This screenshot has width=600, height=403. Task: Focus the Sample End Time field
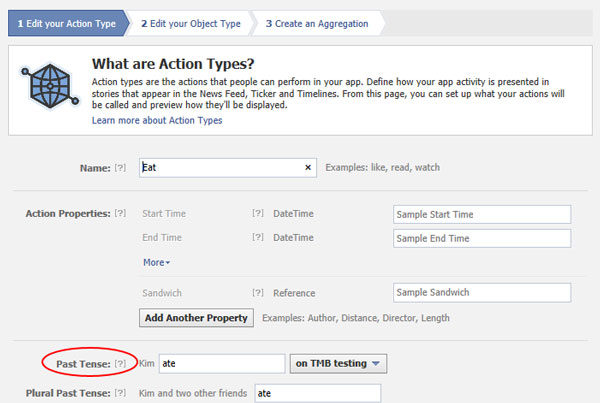tap(481, 238)
